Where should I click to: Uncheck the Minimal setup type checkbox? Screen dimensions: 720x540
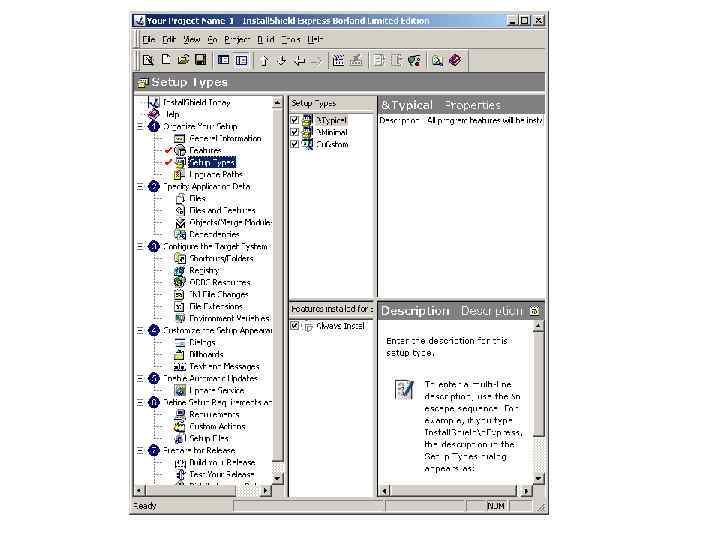295,132
